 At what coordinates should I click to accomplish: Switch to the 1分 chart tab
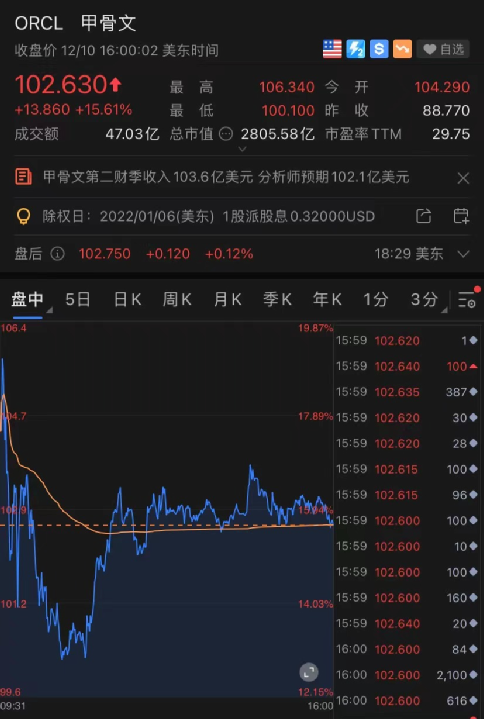tap(375, 300)
